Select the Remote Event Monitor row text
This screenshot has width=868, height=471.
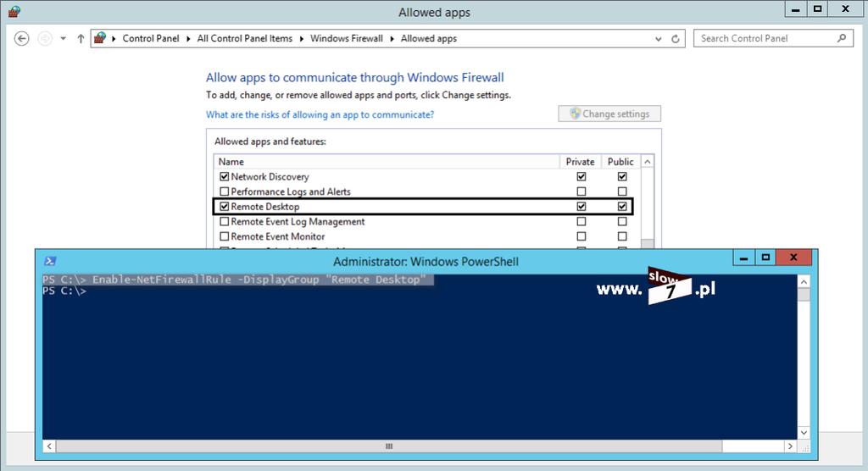[x=278, y=236]
